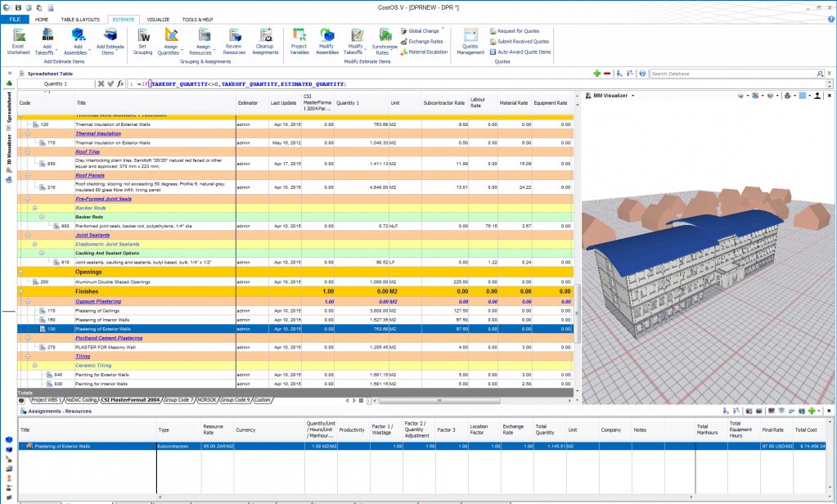
Task: Collapse the Ceramic Tiling group
Action: coord(35,365)
